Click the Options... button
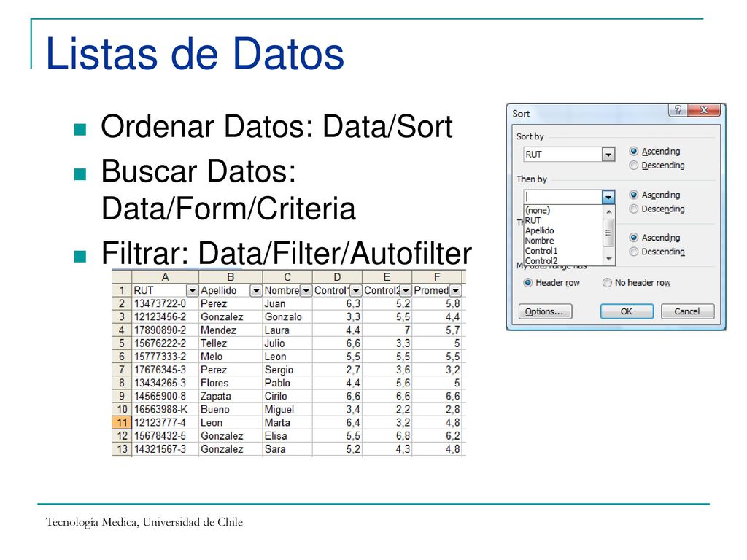747x560 pixels. (545, 311)
